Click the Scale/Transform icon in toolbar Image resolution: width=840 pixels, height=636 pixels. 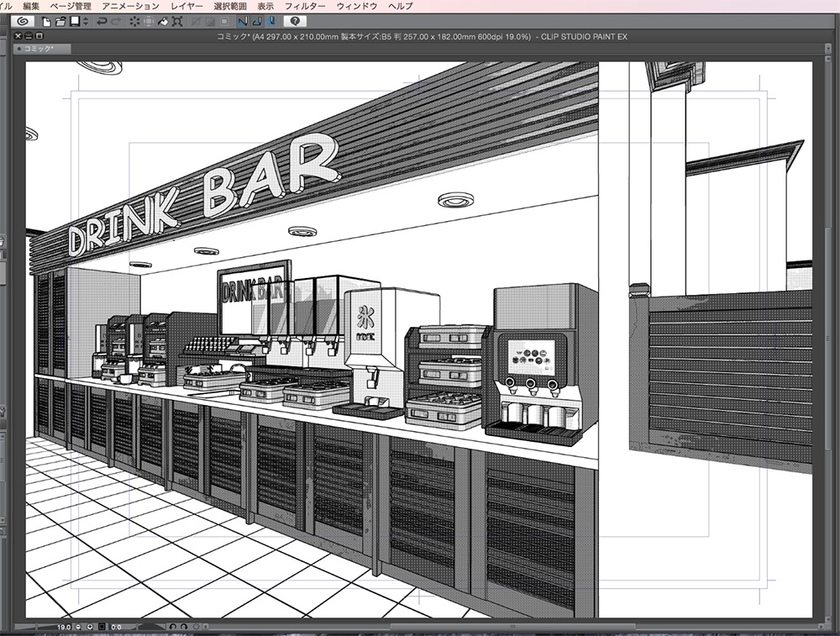177,21
